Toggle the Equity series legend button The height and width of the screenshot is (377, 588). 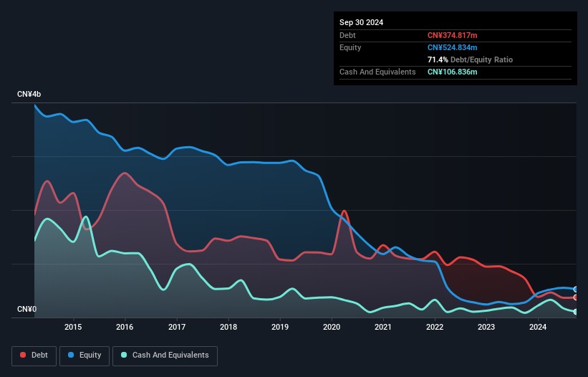(x=85, y=355)
